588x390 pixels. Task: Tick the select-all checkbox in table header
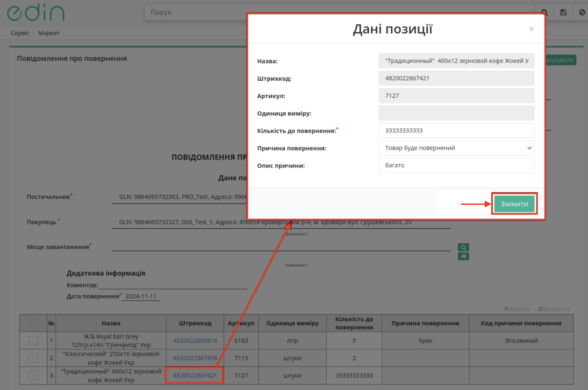tap(33, 323)
